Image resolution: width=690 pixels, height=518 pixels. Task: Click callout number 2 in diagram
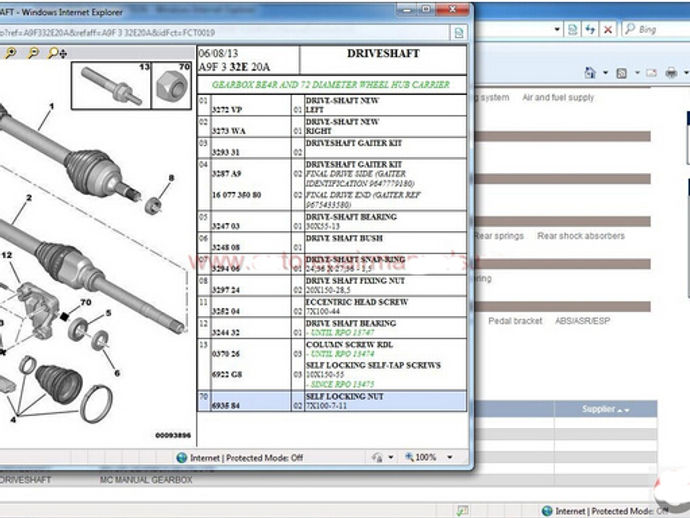29,198
